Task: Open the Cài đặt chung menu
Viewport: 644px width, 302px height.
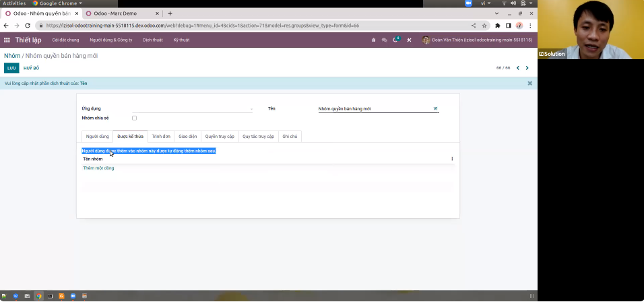Action: coord(65,40)
